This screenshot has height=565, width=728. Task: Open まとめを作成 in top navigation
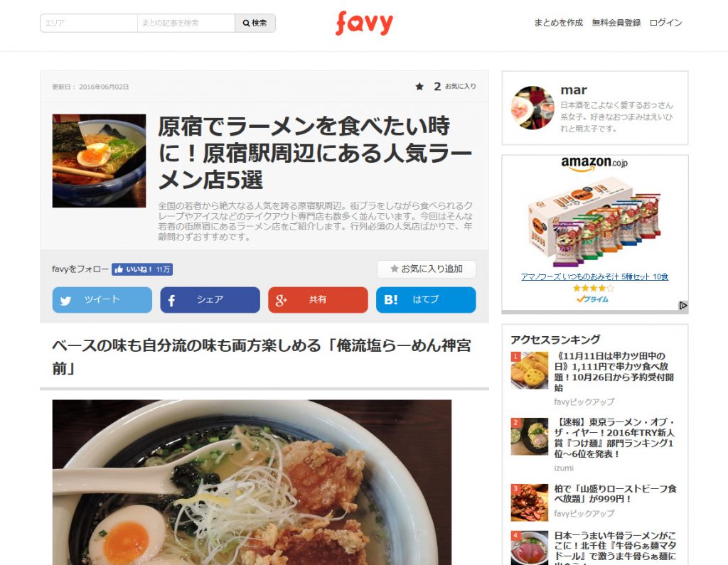[558, 22]
